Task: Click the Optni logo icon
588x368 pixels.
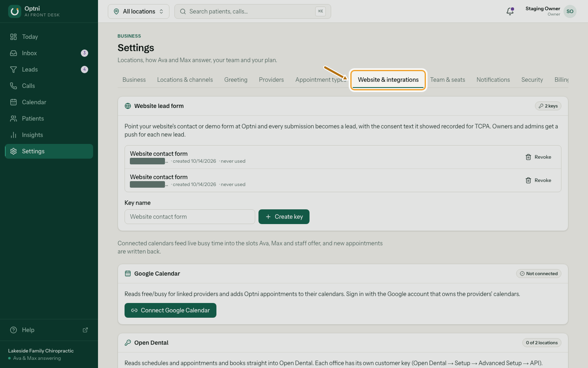Action: pos(15,11)
